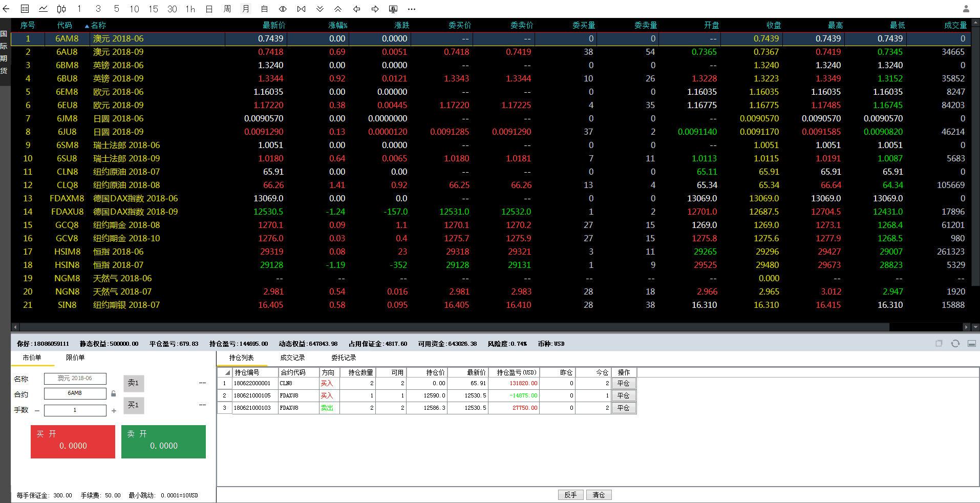Click the hollow right arrow icon
This screenshot has height=503, width=980.
(x=375, y=9)
